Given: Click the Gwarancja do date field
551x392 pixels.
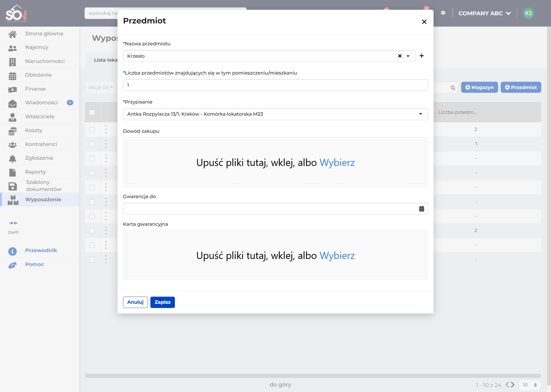Looking at the screenshot, I should click(275, 209).
